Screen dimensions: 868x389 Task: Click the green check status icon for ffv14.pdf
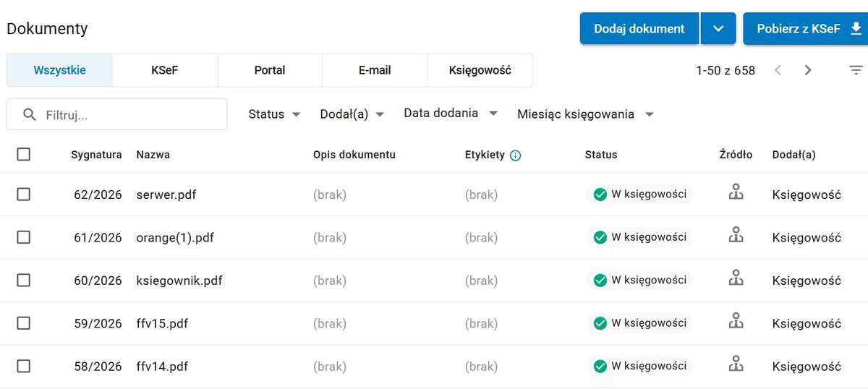[600, 367]
